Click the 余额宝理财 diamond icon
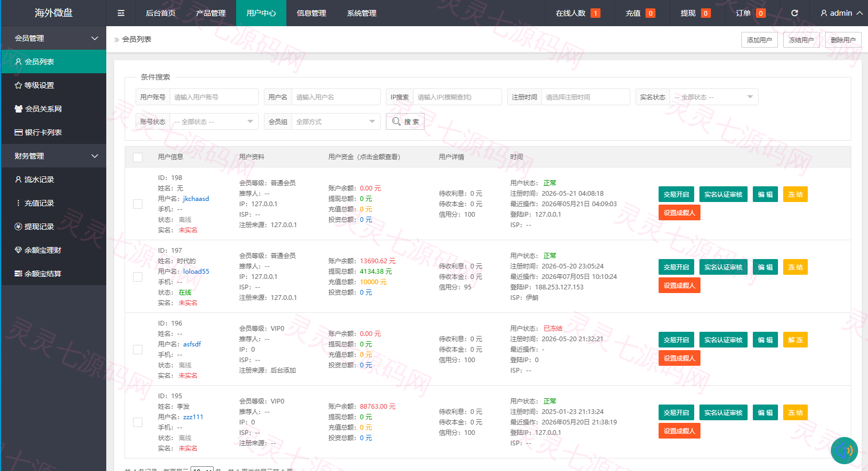Image resolution: width=868 pixels, height=471 pixels. [x=18, y=250]
